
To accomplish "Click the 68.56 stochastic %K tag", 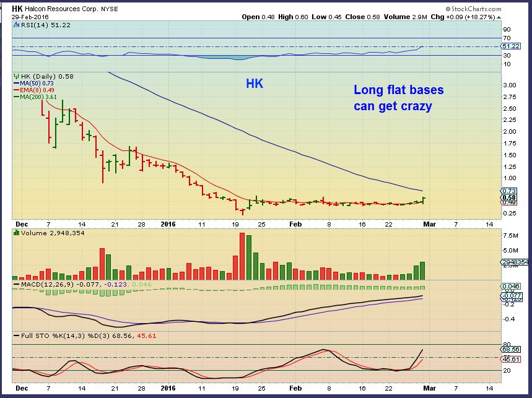I will 510,350.
